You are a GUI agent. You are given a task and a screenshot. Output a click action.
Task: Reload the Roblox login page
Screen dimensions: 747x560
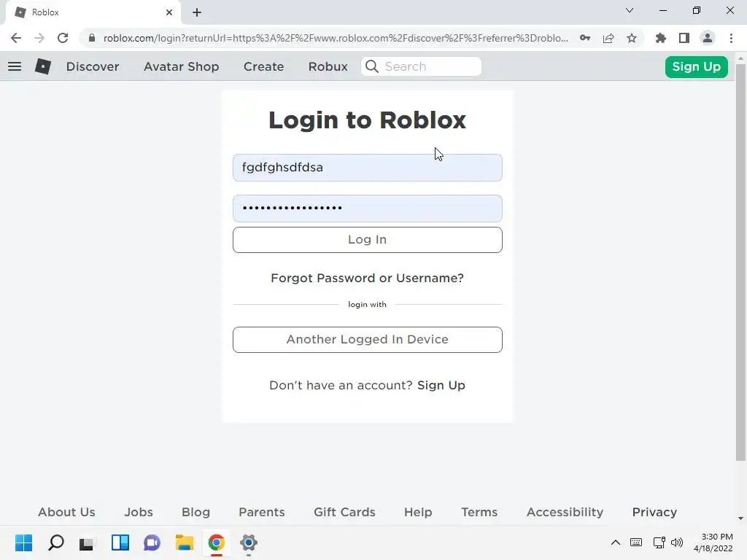(63, 38)
